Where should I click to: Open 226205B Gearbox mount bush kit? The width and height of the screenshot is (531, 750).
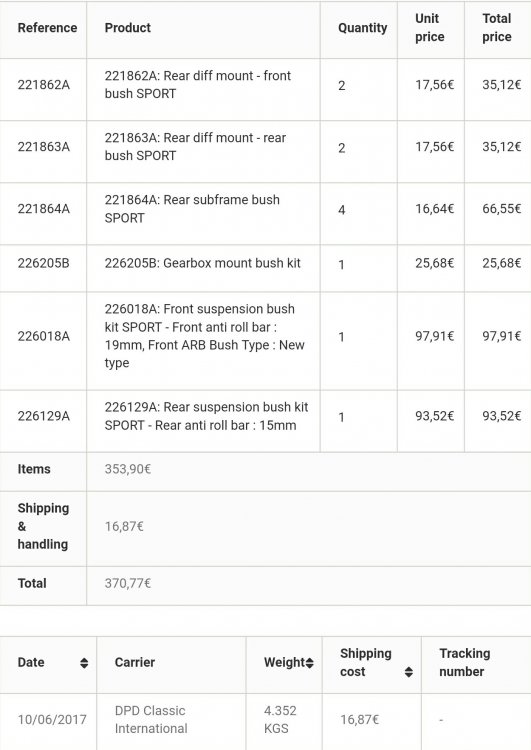point(202,263)
